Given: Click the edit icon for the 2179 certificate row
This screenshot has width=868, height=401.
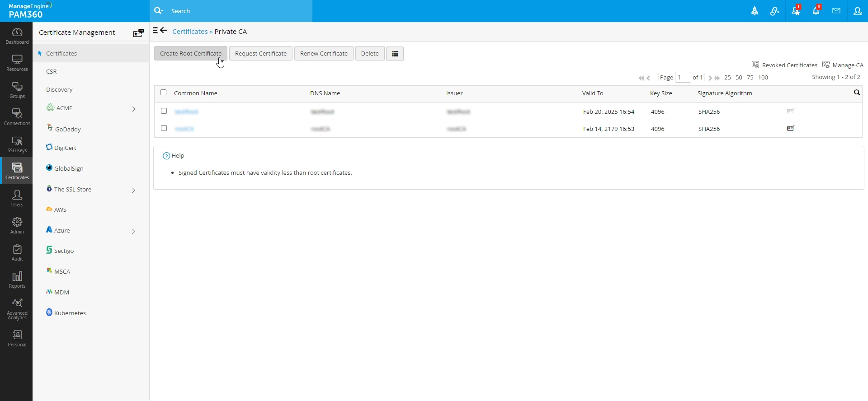Looking at the screenshot, I should pyautogui.click(x=790, y=129).
